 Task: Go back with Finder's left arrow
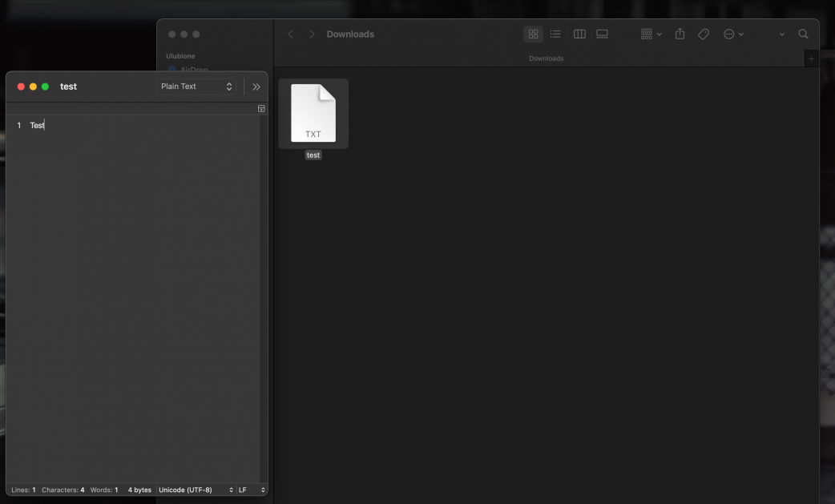tap(291, 34)
